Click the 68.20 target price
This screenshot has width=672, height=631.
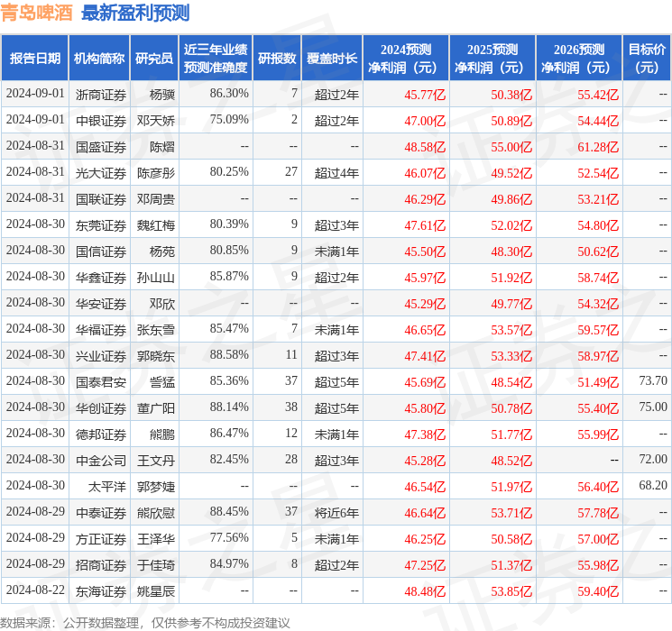click(x=653, y=485)
